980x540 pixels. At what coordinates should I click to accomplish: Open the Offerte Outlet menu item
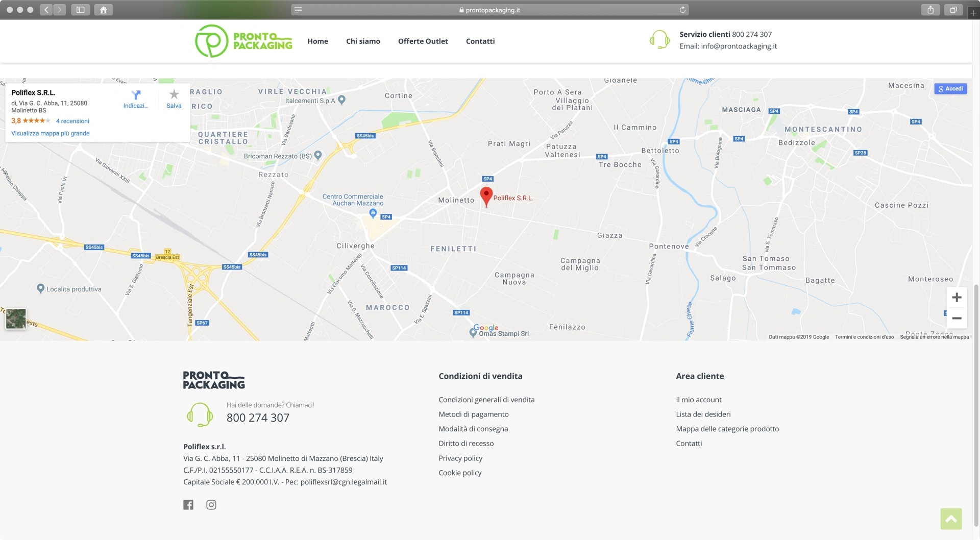coord(423,41)
